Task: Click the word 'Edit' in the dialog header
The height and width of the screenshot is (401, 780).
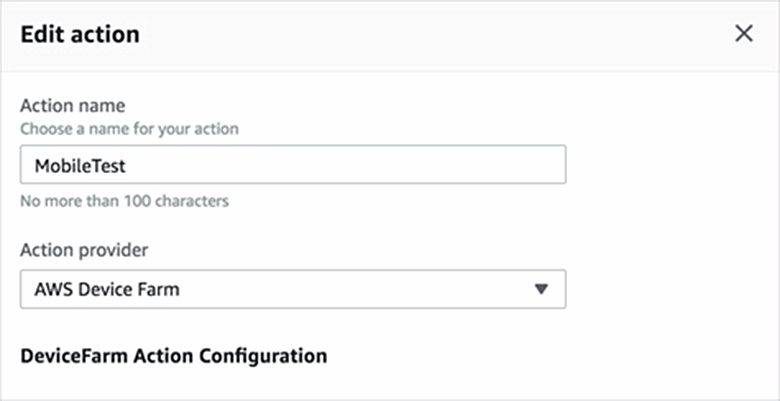Action: pyautogui.click(x=40, y=35)
